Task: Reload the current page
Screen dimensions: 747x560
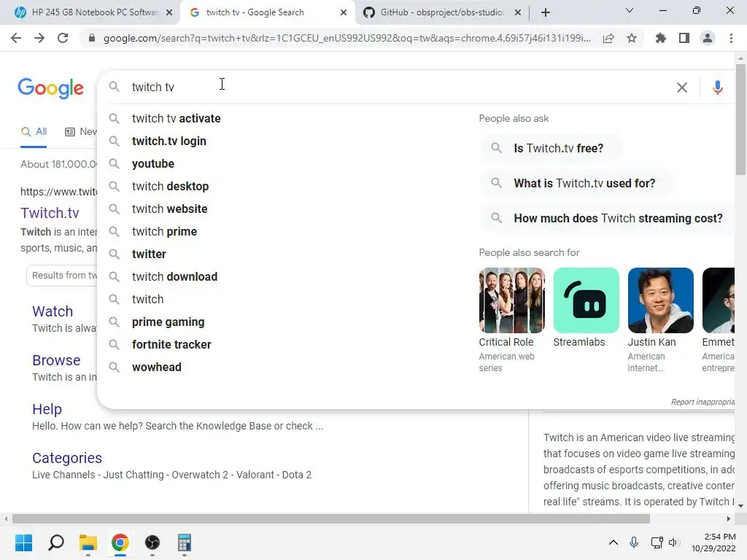Action: [63, 38]
